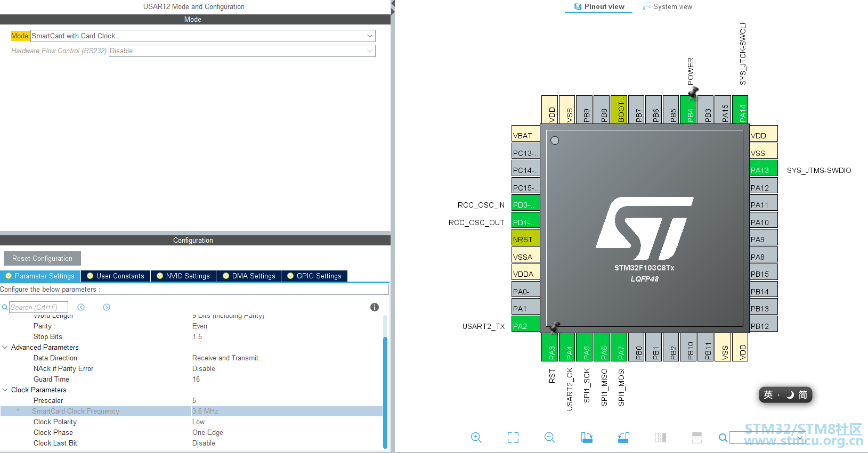Viewport: 868px width, 453px height.
Task: Open the Parameter Settings tab
Action: coord(40,276)
